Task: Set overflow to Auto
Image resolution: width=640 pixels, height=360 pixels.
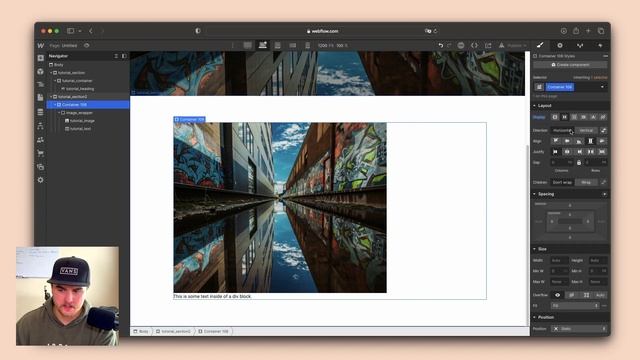Action: click(600, 295)
